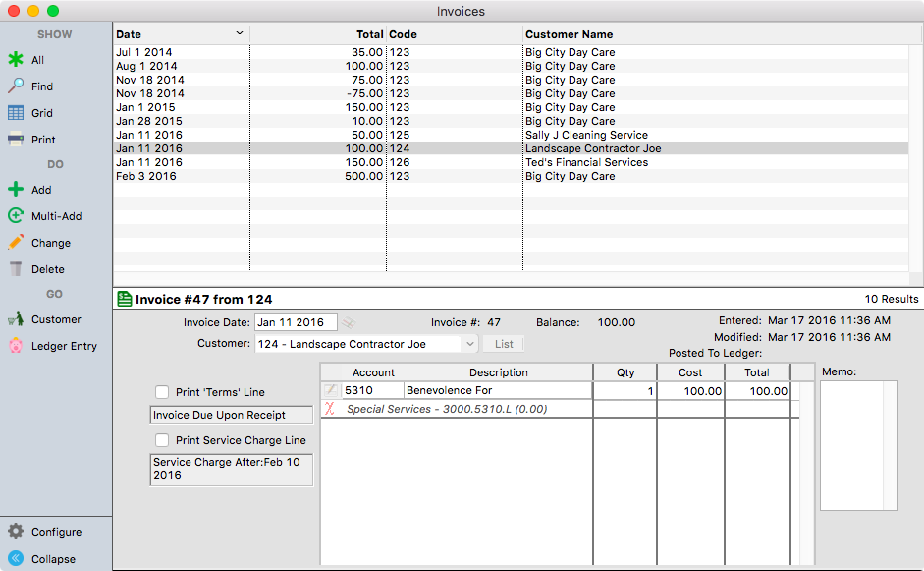Viewport: 924px width, 571px height.
Task: Click the Multi-Add icon in sidebar
Action: pos(16,216)
